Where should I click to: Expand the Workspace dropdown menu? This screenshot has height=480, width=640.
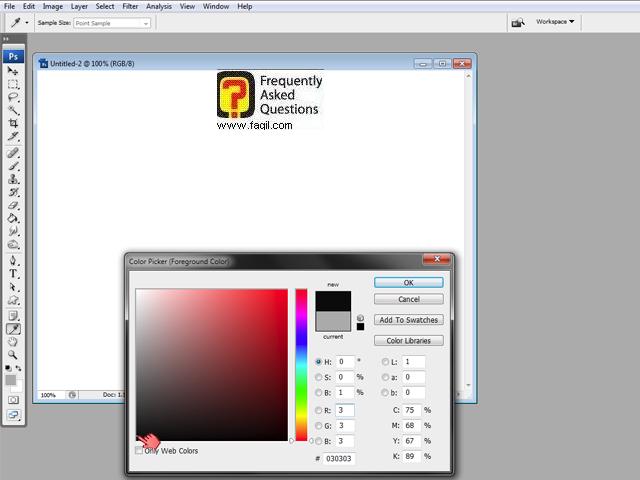point(554,21)
